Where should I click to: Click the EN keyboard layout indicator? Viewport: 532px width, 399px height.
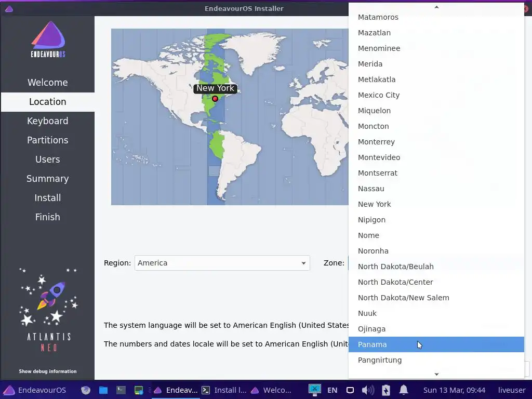[332, 390]
